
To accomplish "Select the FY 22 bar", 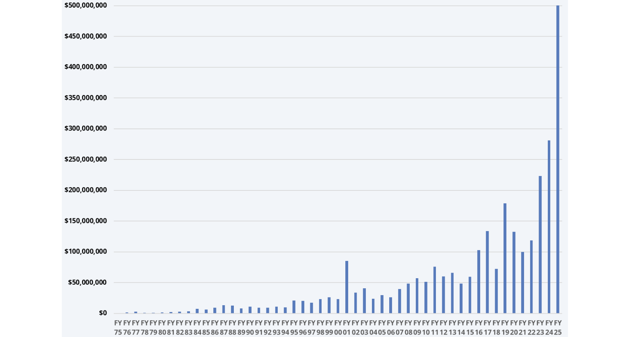I will (x=531, y=277).
